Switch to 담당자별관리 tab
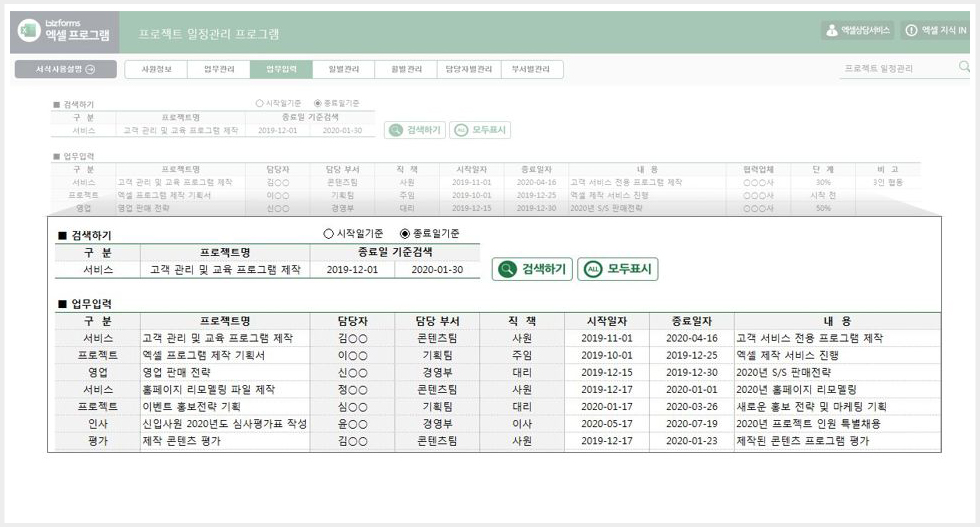The image size is (980, 527). point(469,69)
